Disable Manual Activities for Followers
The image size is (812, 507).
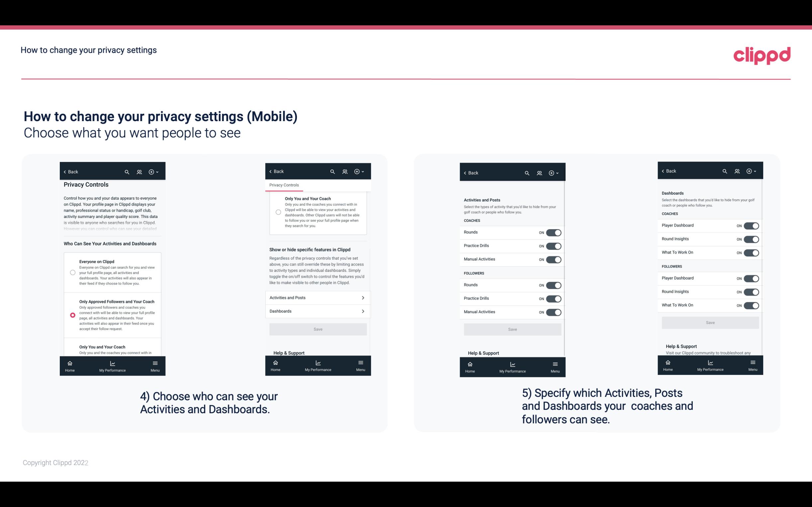[x=553, y=311]
